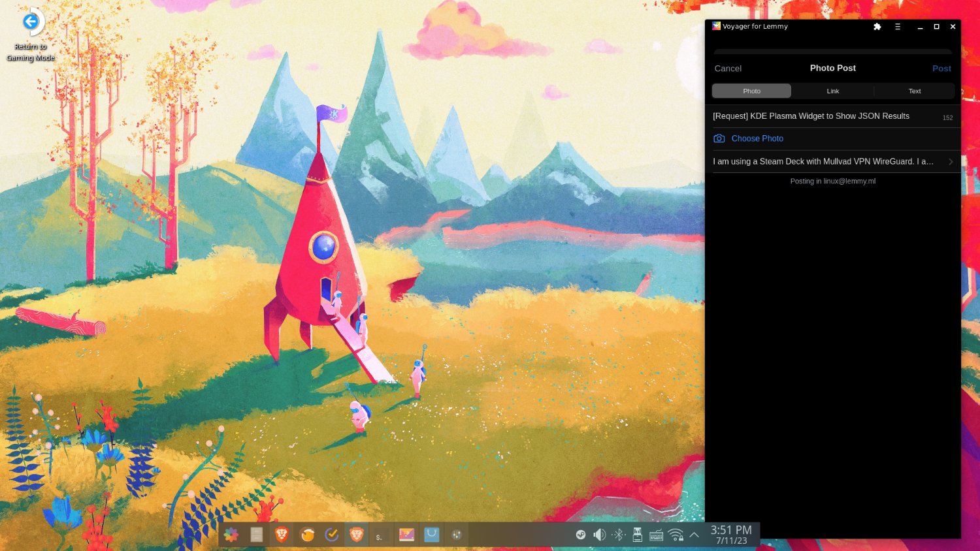The height and width of the screenshot is (551, 980).
Task: Open the audio mixer sliders taskbar icon
Action: tap(457, 535)
